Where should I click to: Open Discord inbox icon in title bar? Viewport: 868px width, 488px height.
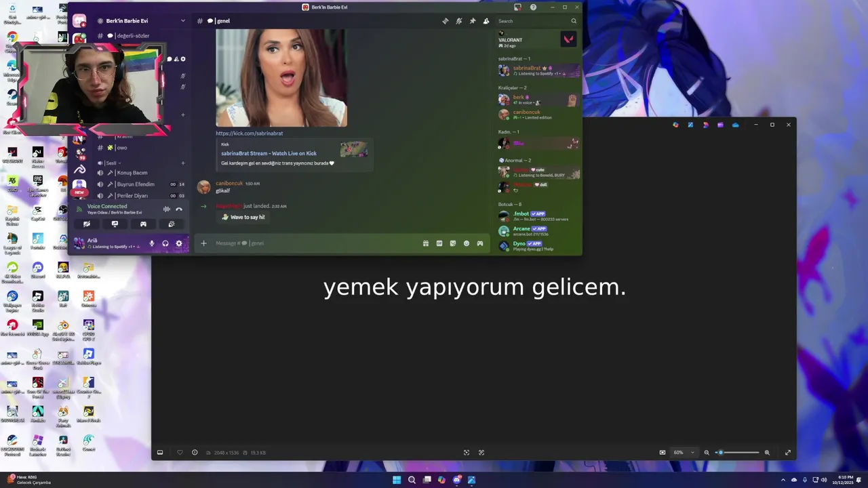(517, 7)
